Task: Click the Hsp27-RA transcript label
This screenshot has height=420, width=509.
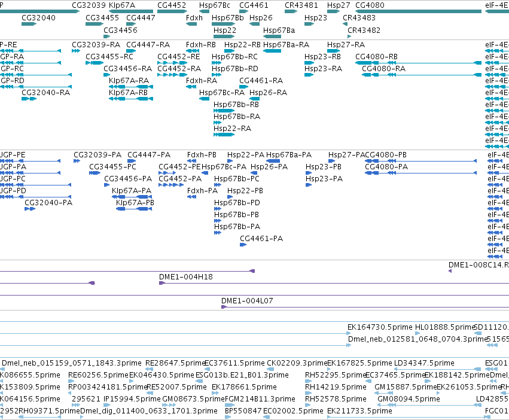Action: pos(346,44)
